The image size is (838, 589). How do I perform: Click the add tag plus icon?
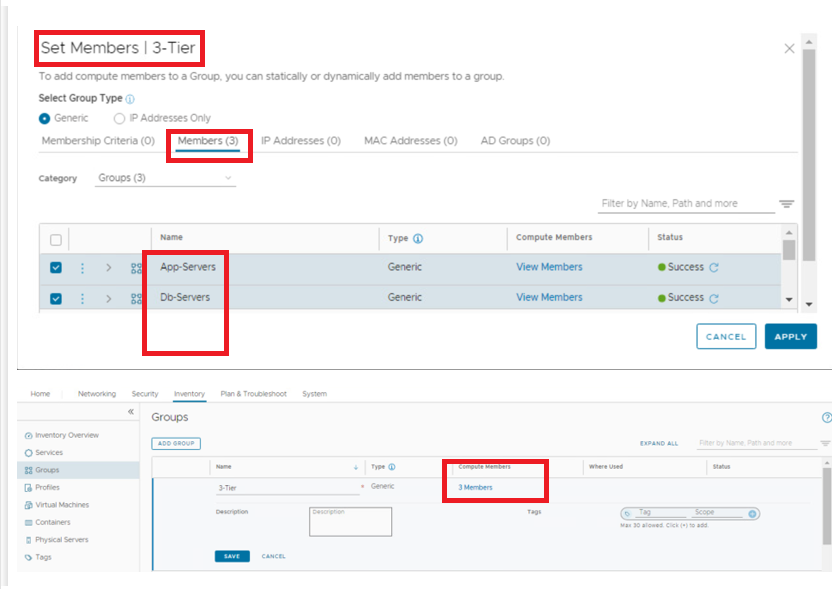pyautogui.click(x=753, y=513)
